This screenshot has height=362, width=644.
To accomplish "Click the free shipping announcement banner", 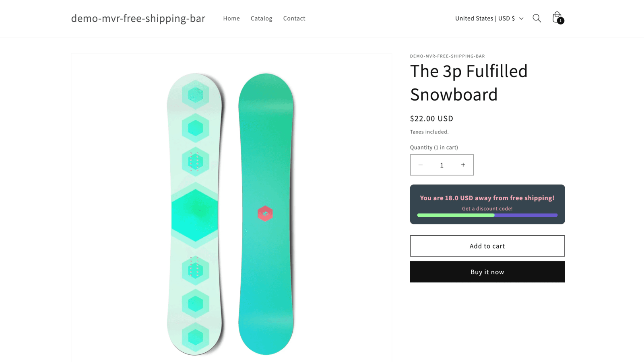I will click(x=487, y=198).
